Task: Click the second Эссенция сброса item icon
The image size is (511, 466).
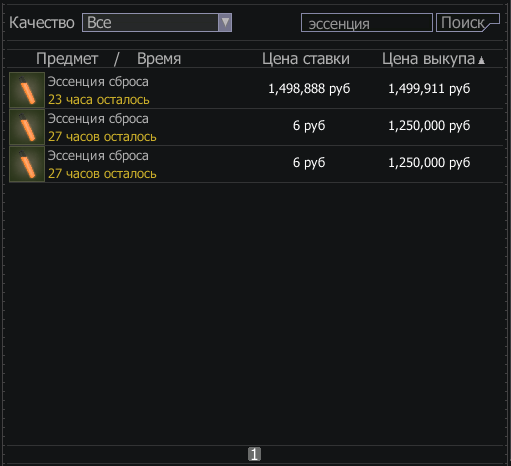Action: coord(27,127)
